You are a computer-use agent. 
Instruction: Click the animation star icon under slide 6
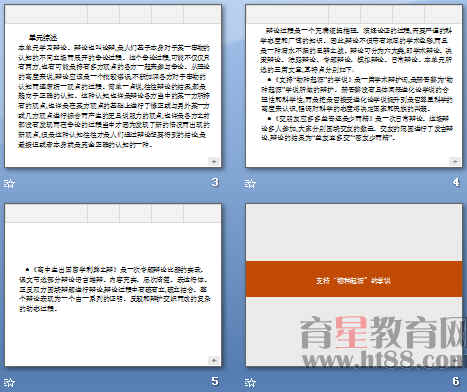point(250,382)
